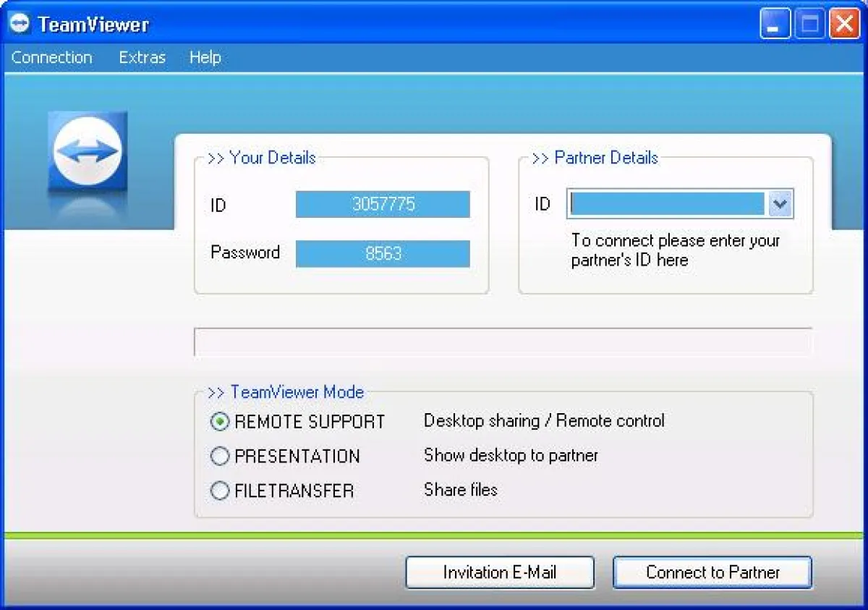Click the Invitation E-Mail button
The height and width of the screenshot is (610, 868).
[x=499, y=572]
